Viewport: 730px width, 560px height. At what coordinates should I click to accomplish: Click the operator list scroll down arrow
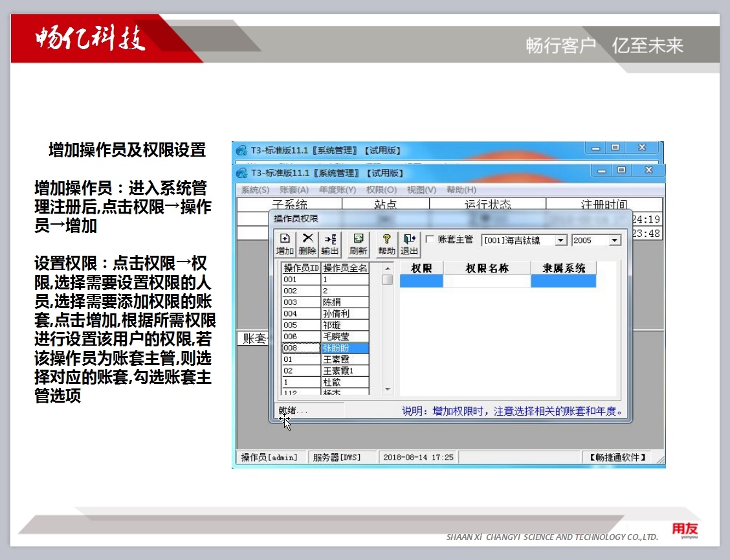(x=388, y=389)
